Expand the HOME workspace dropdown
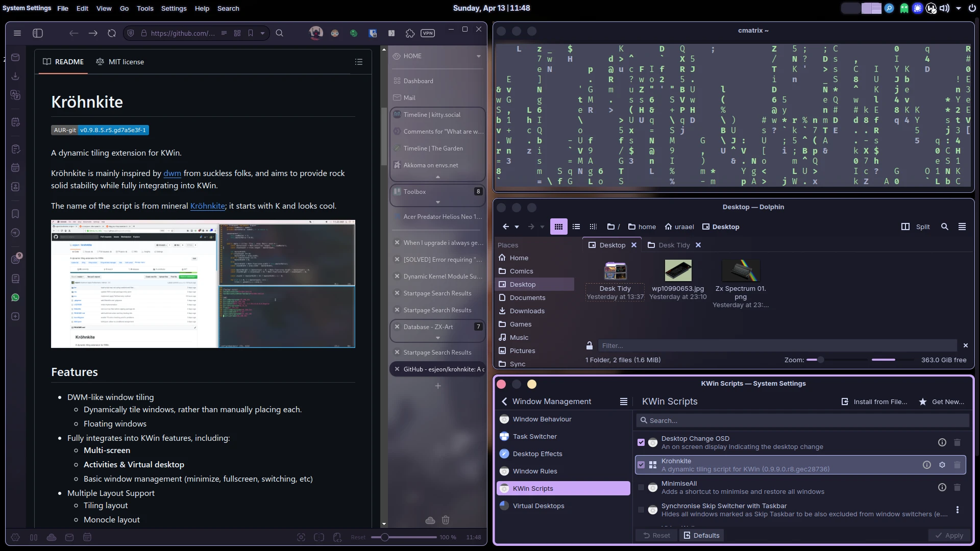Image resolution: width=980 pixels, height=551 pixels. point(479,56)
